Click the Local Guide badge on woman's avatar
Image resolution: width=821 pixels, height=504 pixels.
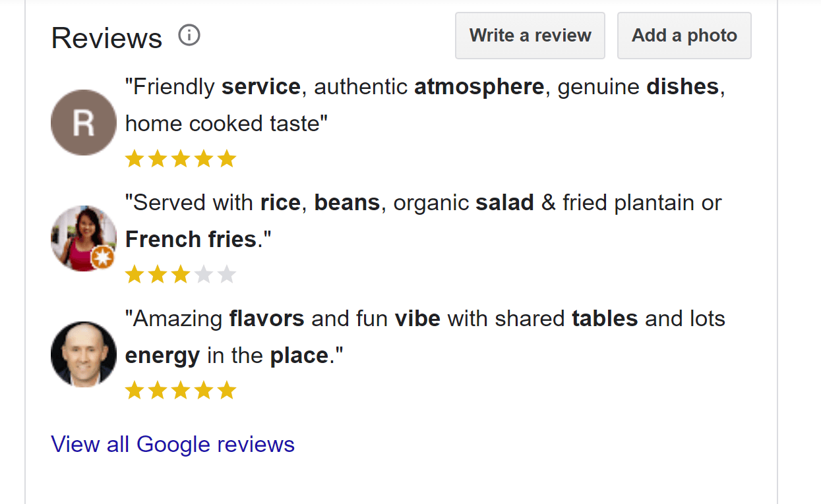[103, 258]
